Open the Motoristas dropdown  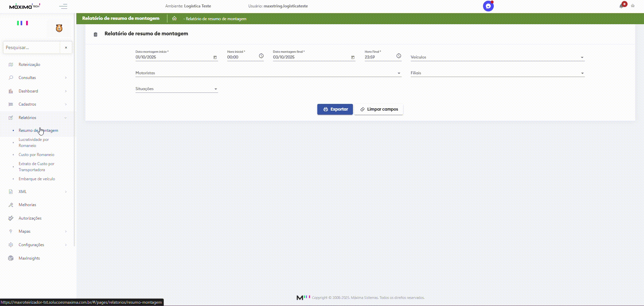click(268, 73)
